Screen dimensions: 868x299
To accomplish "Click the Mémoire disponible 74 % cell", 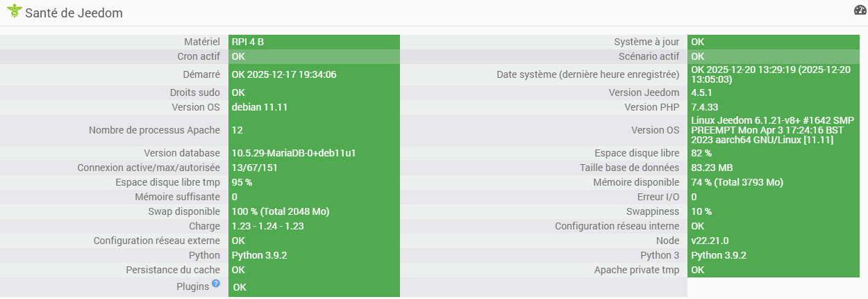I will [737, 182].
